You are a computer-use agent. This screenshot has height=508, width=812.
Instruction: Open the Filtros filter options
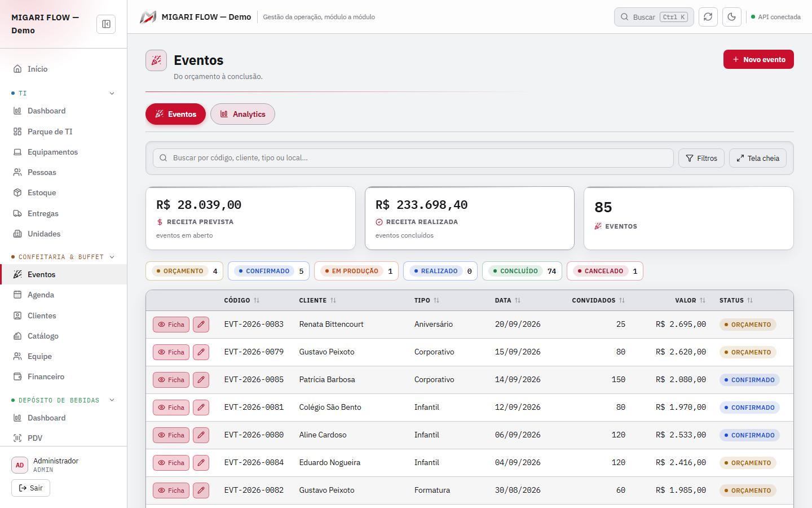coord(701,158)
